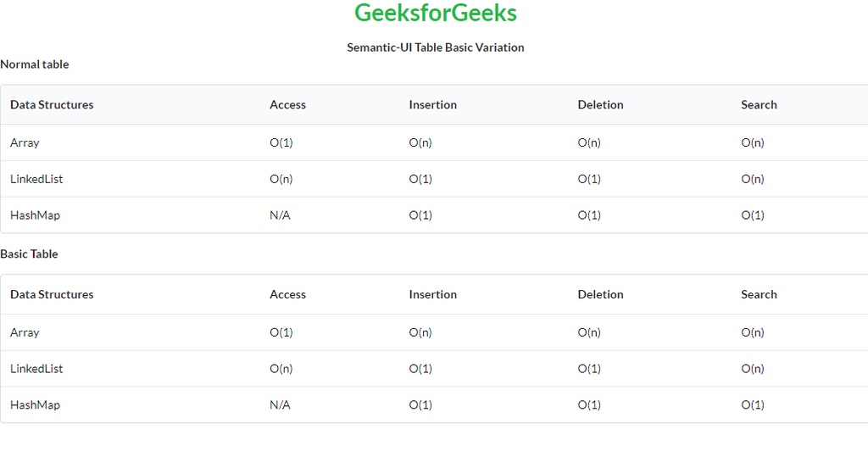Click Search header in Basic Table
This screenshot has height=457, width=868.
pos(759,295)
